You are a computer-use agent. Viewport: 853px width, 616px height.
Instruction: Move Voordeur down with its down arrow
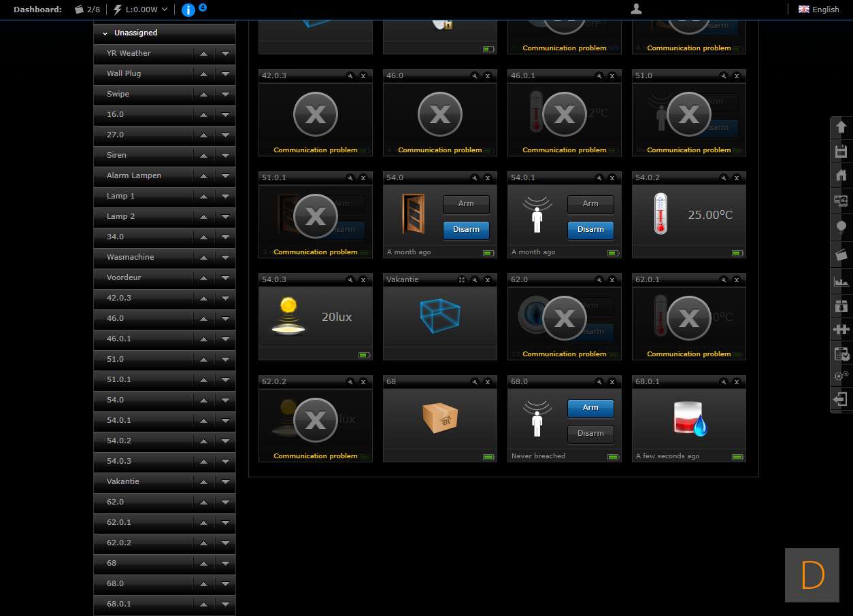pyautogui.click(x=226, y=278)
